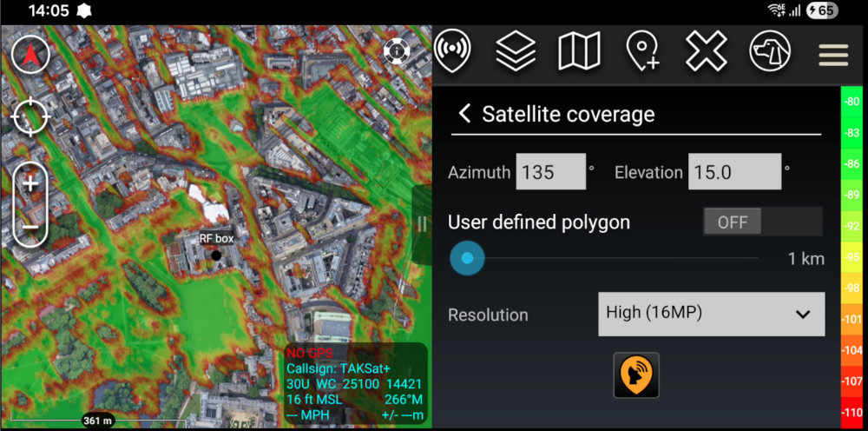The height and width of the screenshot is (431, 868).
Task: Add a new point marker
Action: (642, 51)
